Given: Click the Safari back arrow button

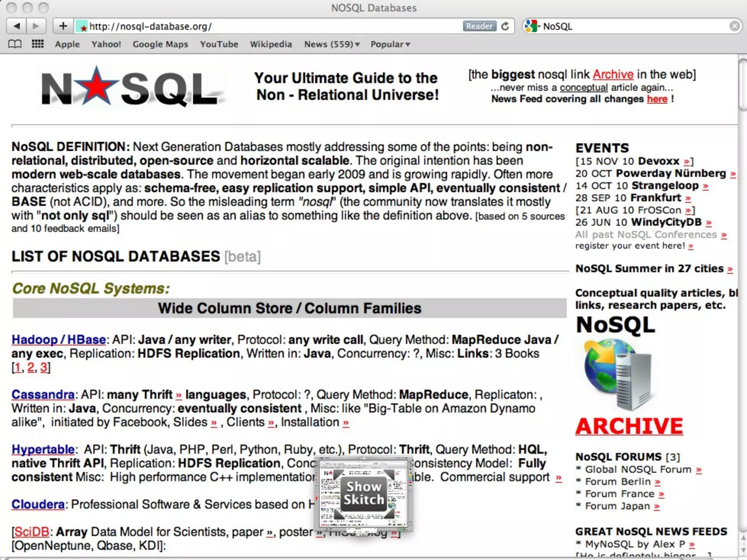Looking at the screenshot, I should click(17, 26).
